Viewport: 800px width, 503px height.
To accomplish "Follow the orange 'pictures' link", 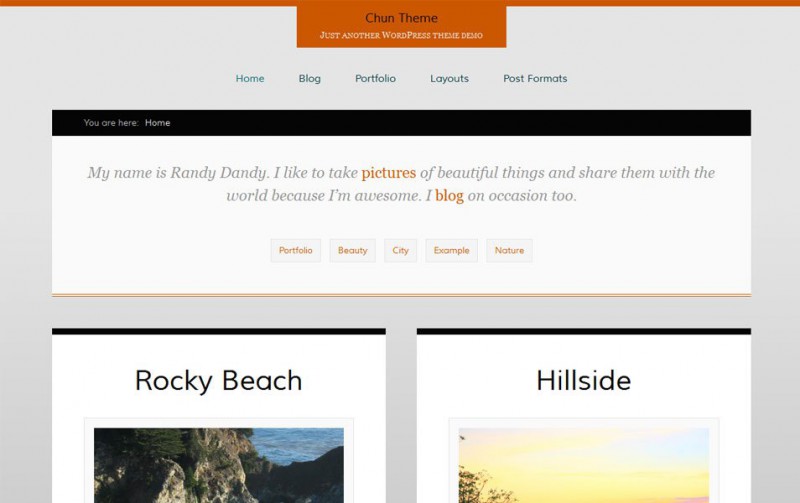I will click(x=388, y=173).
